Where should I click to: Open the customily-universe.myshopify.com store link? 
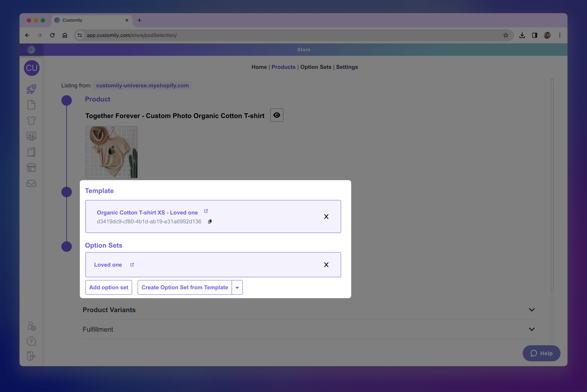[142, 85]
